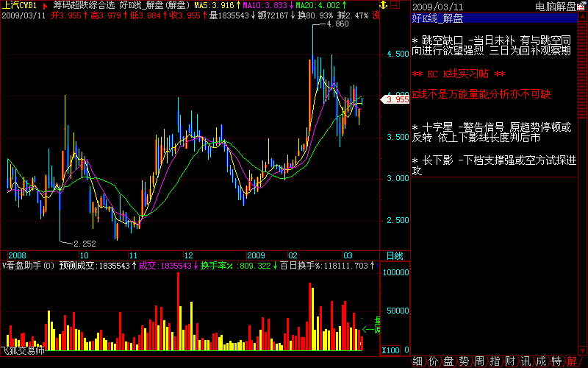Switch to the 价 tab
588x368 pixels.
point(433,361)
